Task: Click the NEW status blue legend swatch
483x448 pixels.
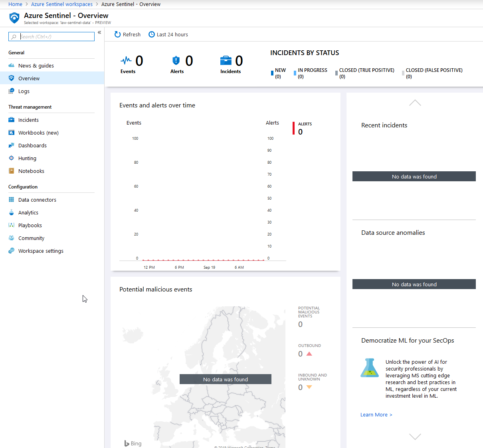Action: (272, 73)
